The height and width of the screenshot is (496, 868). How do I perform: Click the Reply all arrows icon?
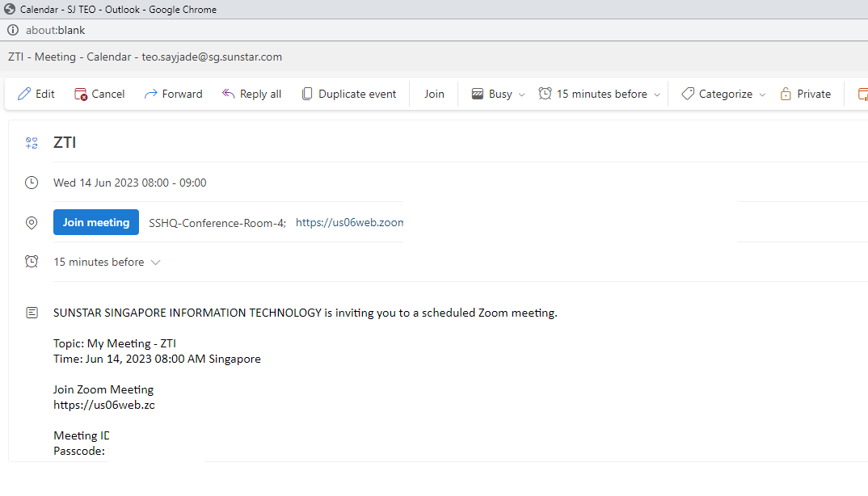click(229, 94)
